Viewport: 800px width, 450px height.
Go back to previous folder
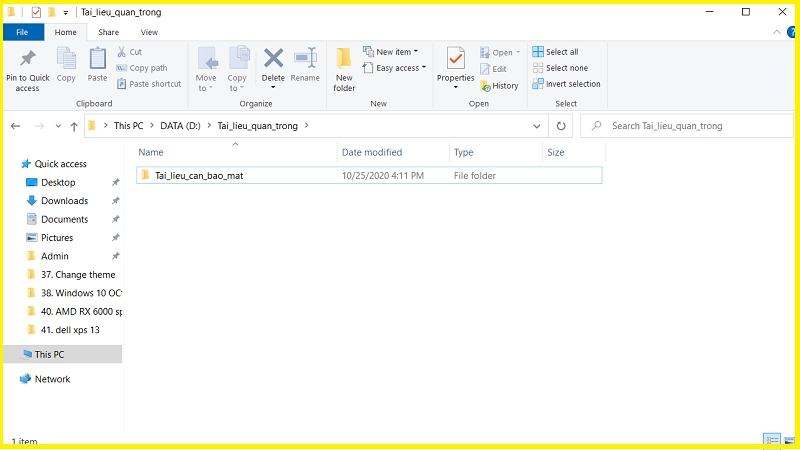[15, 126]
